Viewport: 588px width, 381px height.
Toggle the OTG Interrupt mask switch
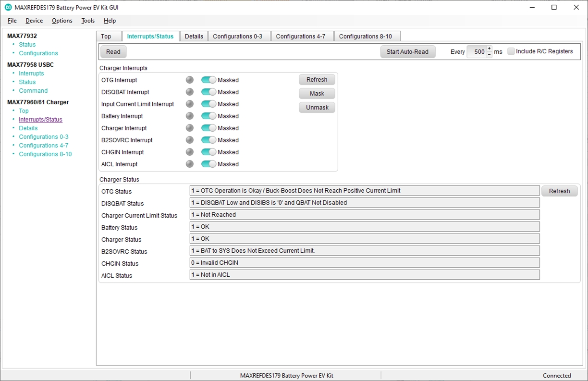(208, 80)
